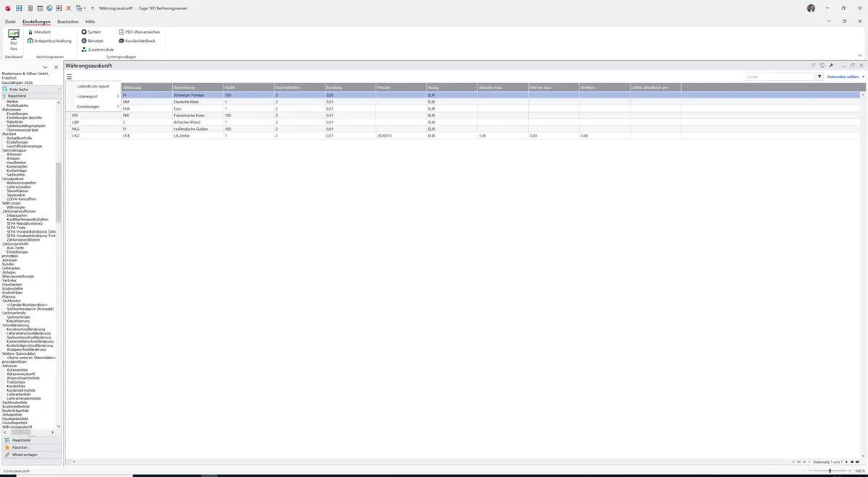The image size is (868, 477).
Task: Open Favoriten in the sidebar
Action: pos(31,447)
